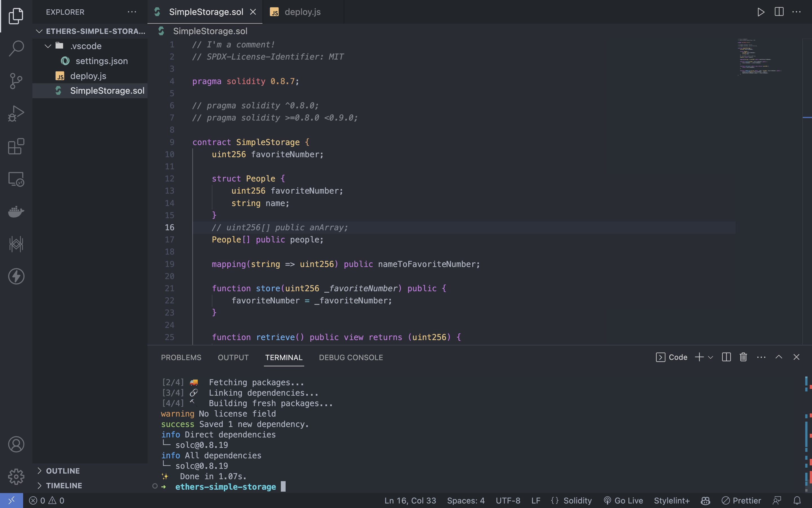Open the Run and Debug view
The image size is (812, 508).
tap(16, 113)
